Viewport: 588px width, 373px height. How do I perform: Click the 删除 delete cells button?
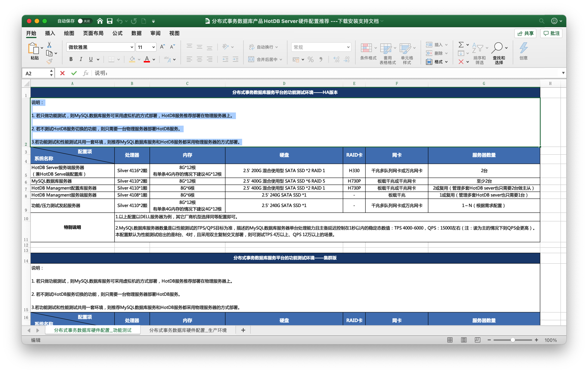click(437, 53)
